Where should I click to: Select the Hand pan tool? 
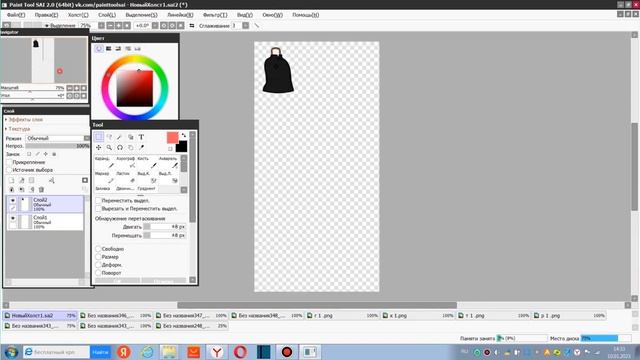pos(130,147)
